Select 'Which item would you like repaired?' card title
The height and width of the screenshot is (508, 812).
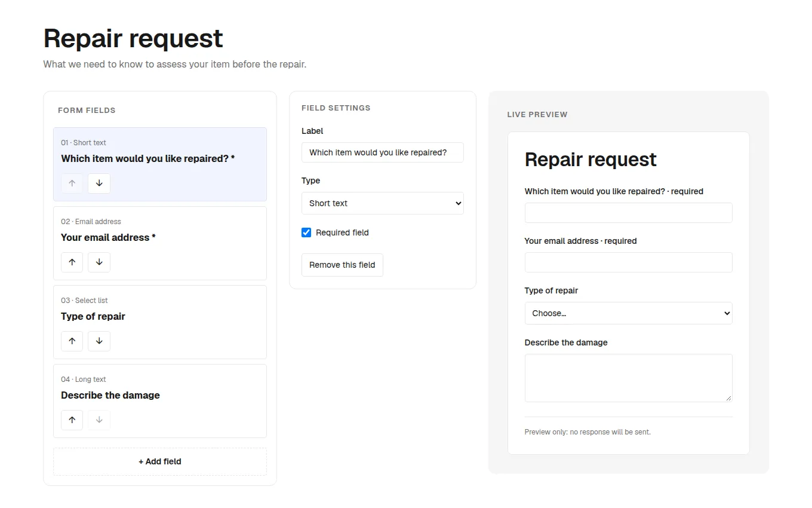(147, 158)
